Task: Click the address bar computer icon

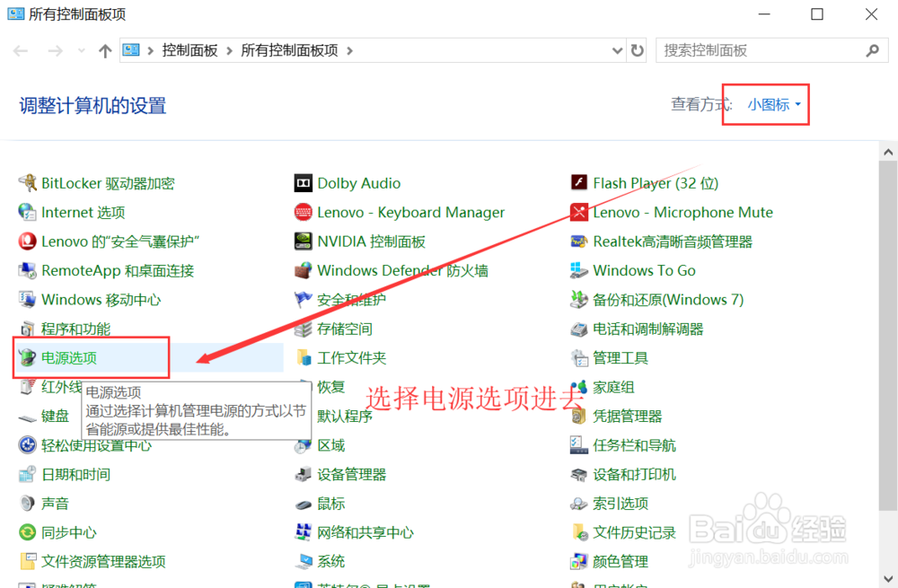Action: coord(131,50)
